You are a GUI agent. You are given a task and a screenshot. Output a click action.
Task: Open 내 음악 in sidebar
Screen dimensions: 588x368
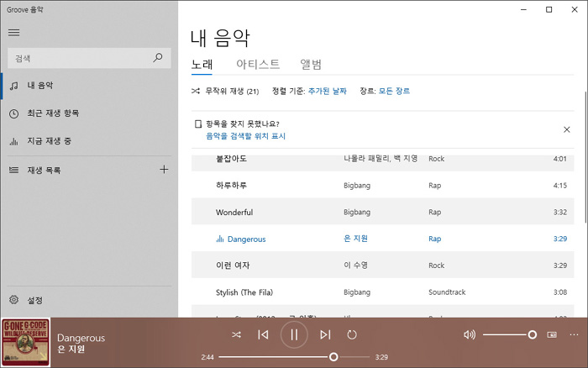[x=89, y=86]
